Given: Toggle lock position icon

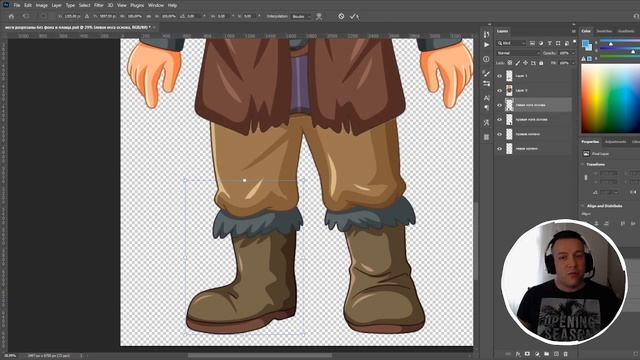Looking at the screenshot, I should tap(525, 63).
